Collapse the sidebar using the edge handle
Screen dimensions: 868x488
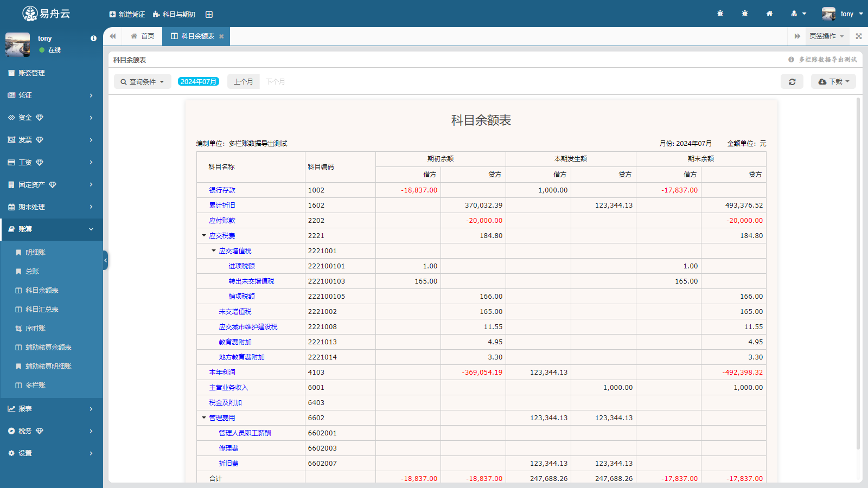[x=105, y=260]
